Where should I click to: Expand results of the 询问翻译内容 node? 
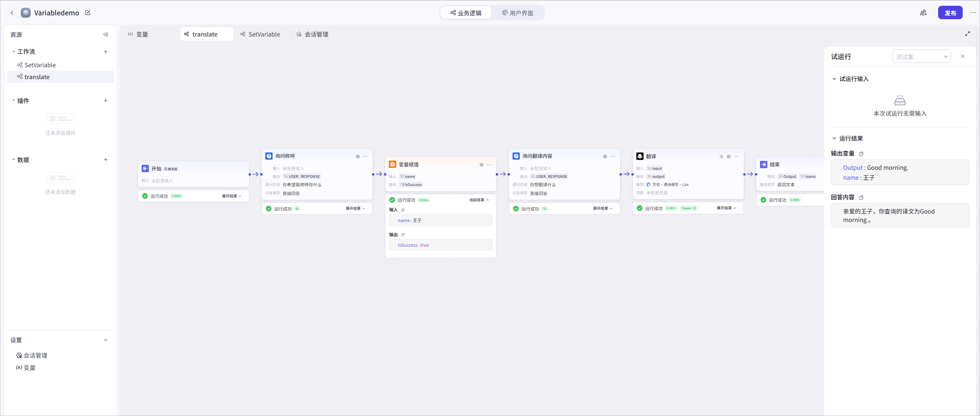click(x=603, y=209)
